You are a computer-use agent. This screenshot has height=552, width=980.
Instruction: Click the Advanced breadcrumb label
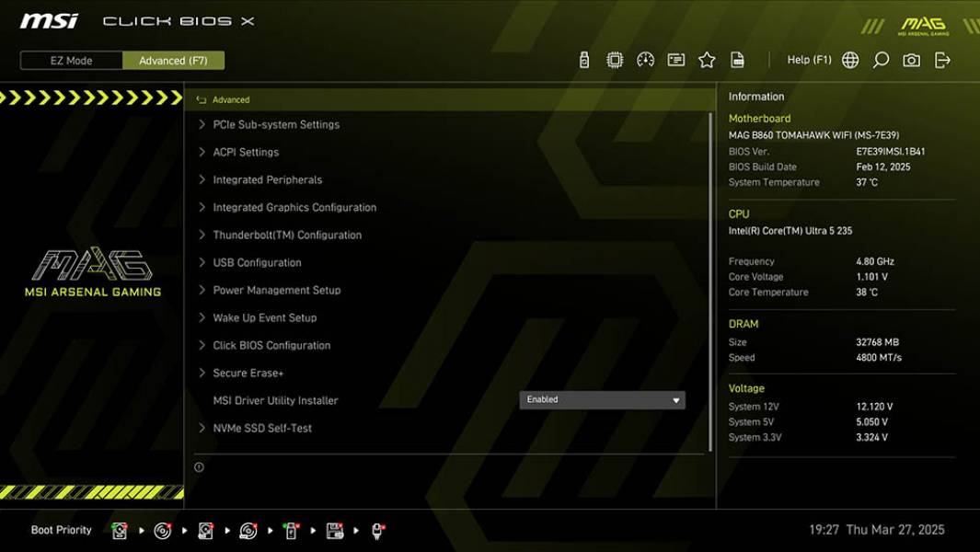click(x=231, y=100)
